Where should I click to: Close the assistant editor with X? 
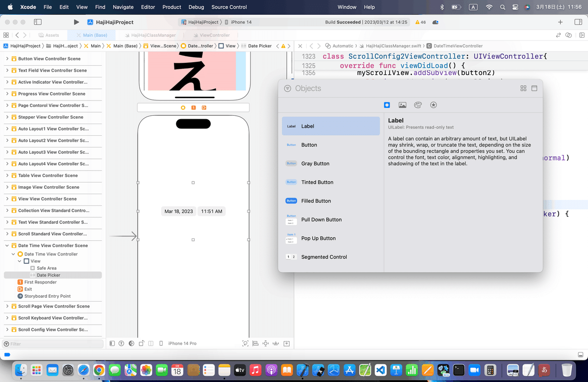(300, 46)
